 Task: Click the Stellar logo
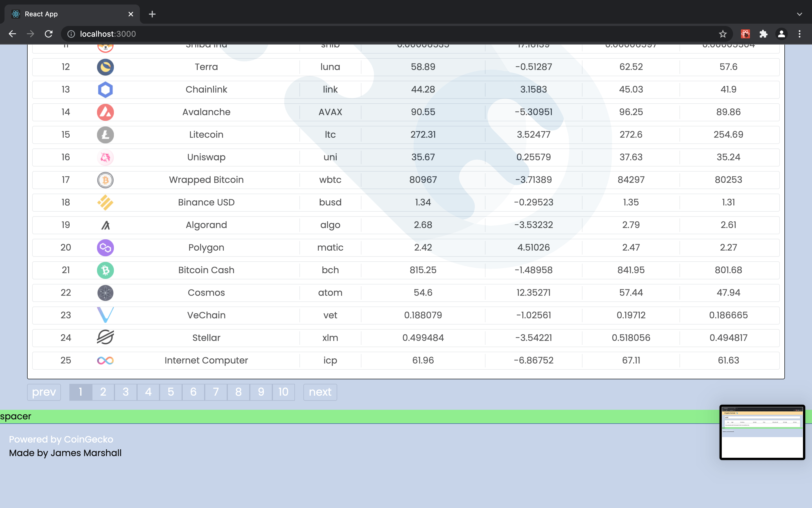[105, 337]
